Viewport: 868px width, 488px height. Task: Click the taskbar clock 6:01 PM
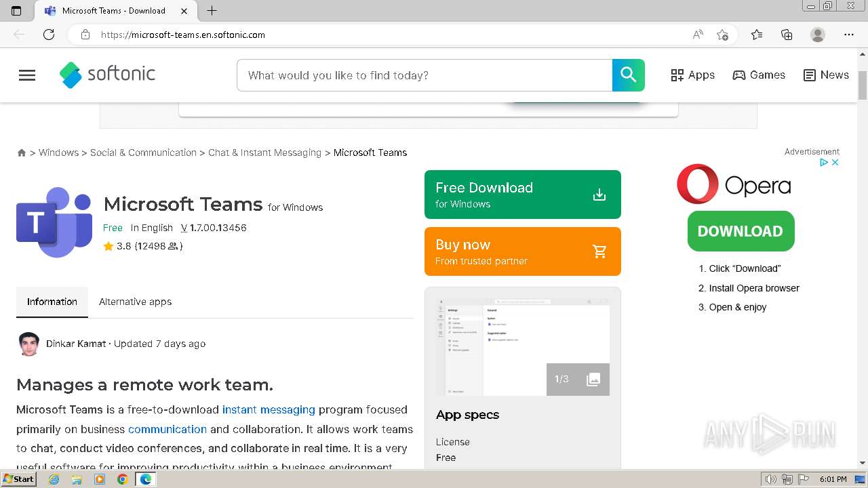[833, 479]
